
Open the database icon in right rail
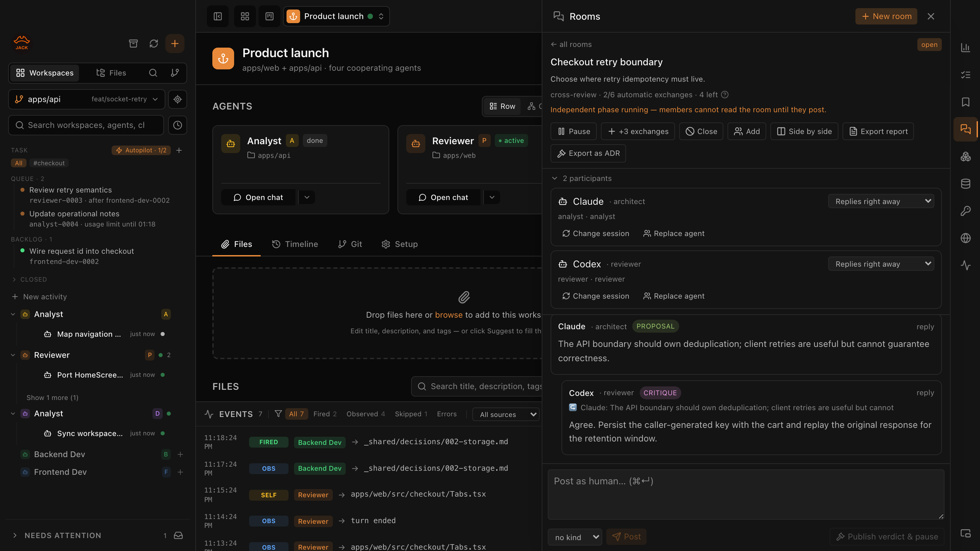966,184
